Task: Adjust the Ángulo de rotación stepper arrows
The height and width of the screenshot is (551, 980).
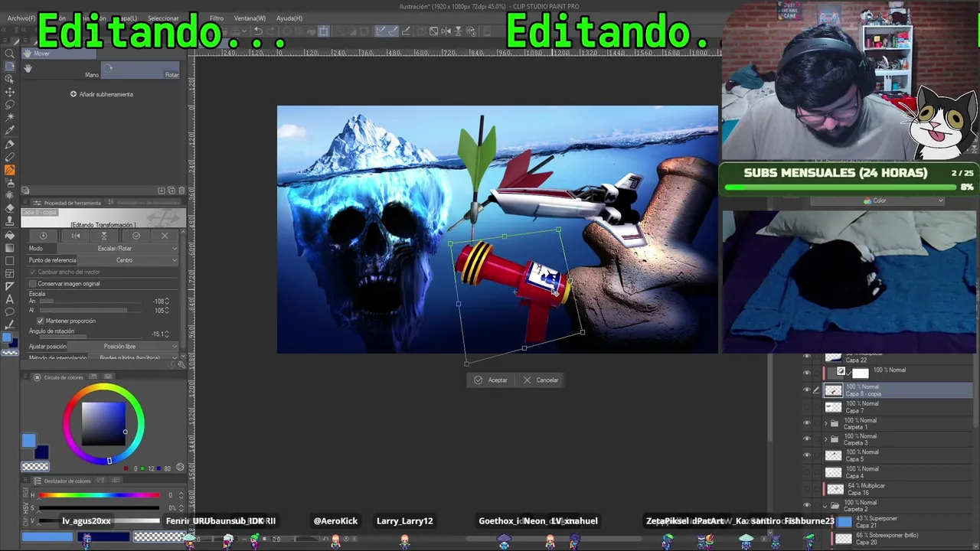Action: pos(167,334)
